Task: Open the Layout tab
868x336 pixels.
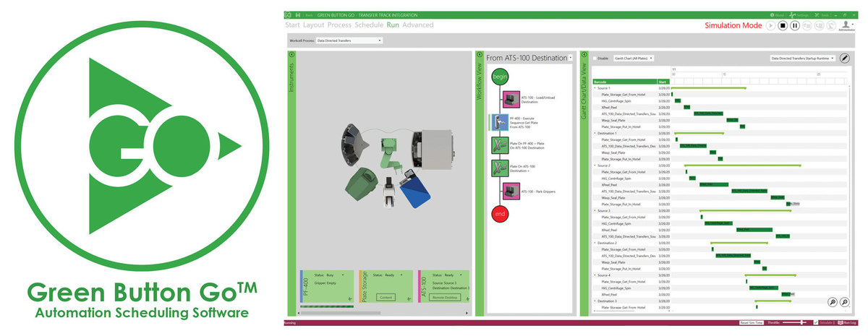Action: (x=313, y=25)
